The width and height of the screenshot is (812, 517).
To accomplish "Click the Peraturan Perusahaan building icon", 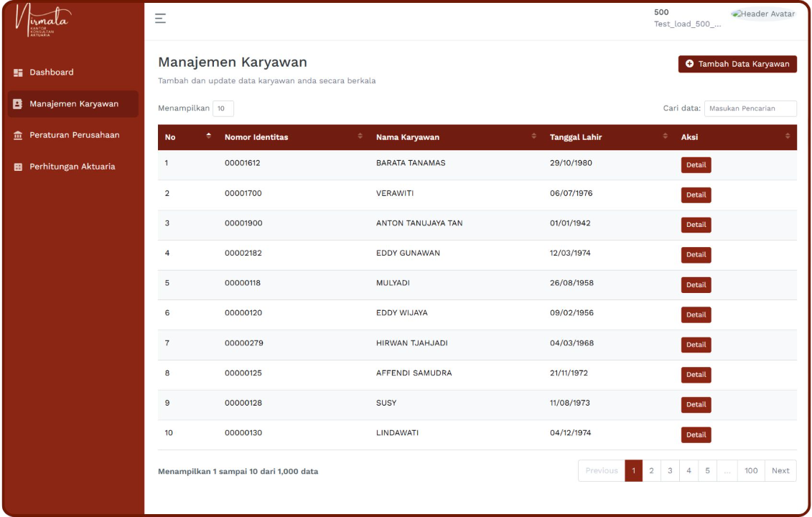I will pyautogui.click(x=19, y=136).
